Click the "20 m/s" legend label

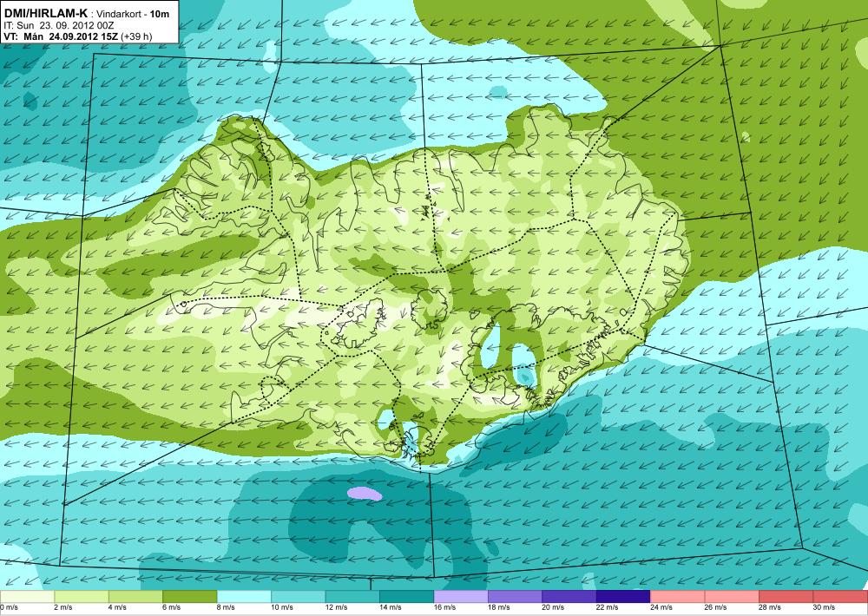click(x=554, y=607)
